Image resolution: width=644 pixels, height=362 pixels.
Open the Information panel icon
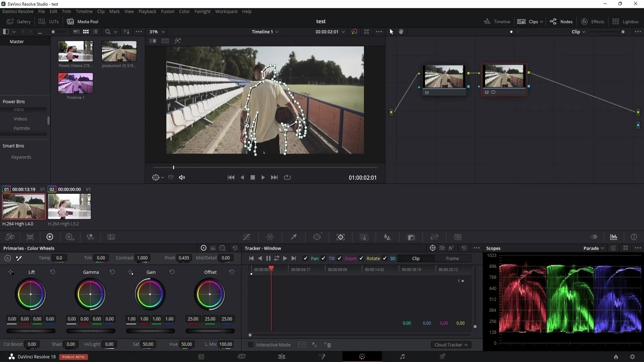[x=634, y=237]
